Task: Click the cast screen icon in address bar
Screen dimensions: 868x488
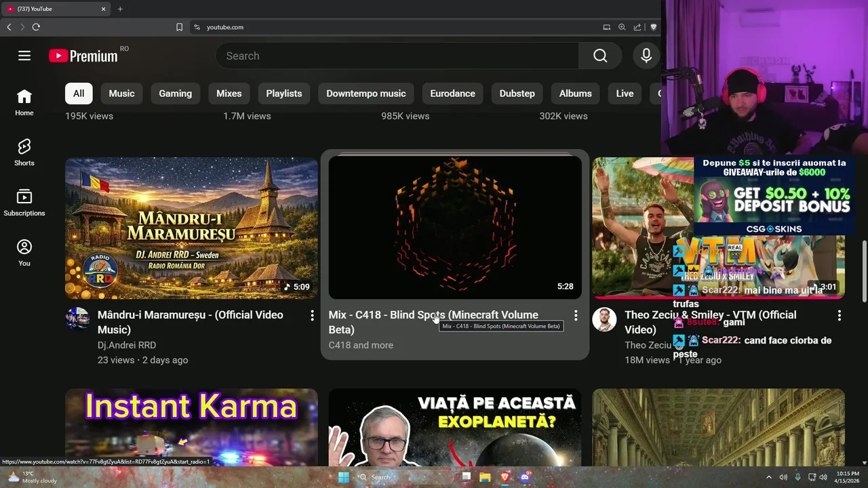Action: tap(607, 27)
